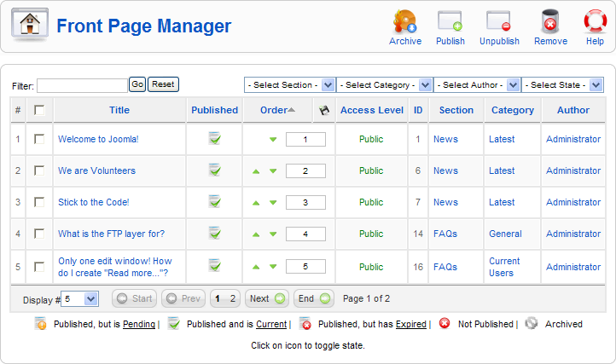Tick checkbox for What is the FTP layer for?
The width and height of the screenshot is (616, 364).
[39, 234]
